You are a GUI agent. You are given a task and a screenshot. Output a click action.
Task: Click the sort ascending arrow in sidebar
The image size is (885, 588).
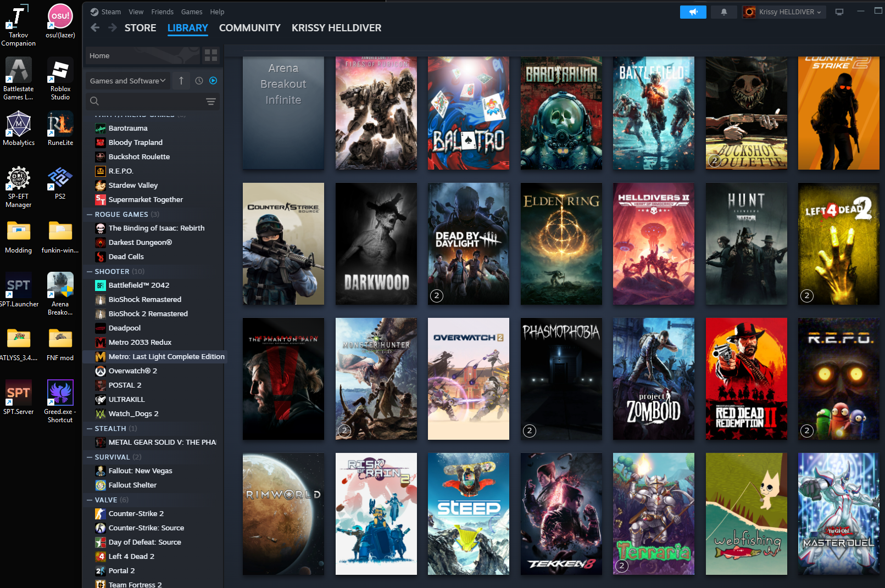[181, 81]
